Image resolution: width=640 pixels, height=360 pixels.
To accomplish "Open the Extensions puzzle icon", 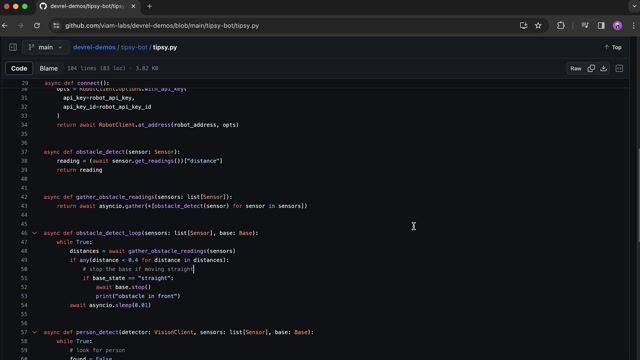I will coord(561,26).
